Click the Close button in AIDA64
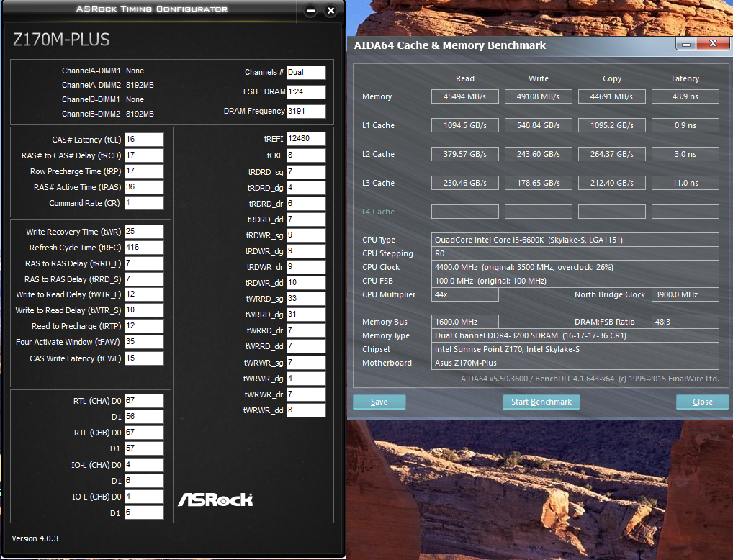This screenshot has width=733, height=560. click(703, 402)
